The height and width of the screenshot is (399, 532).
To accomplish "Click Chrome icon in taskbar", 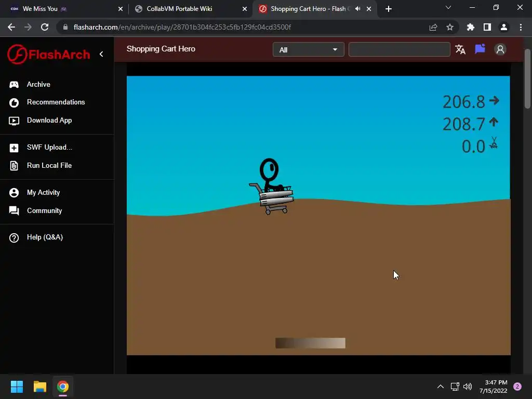I will pos(63,387).
